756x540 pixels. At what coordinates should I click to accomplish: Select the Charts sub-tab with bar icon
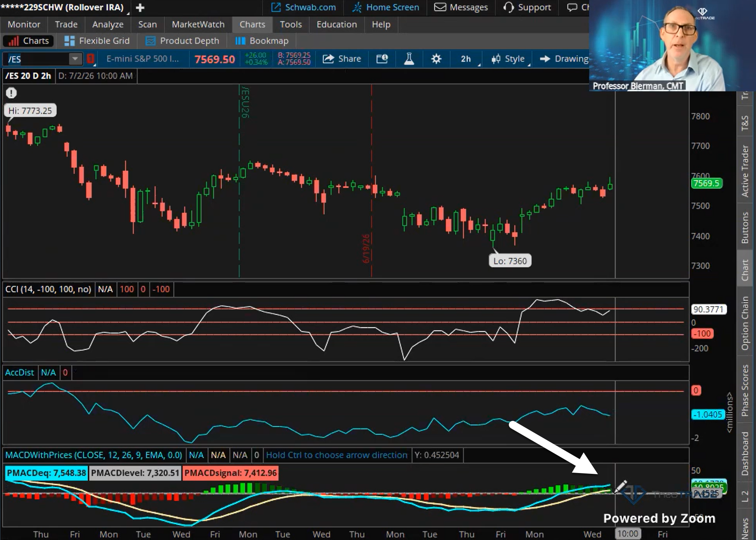coord(29,41)
